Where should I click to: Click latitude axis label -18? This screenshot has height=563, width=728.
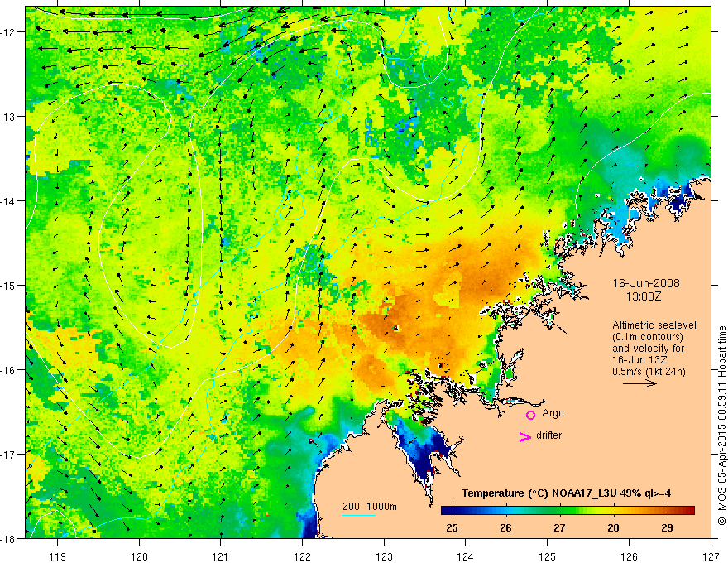point(9,538)
